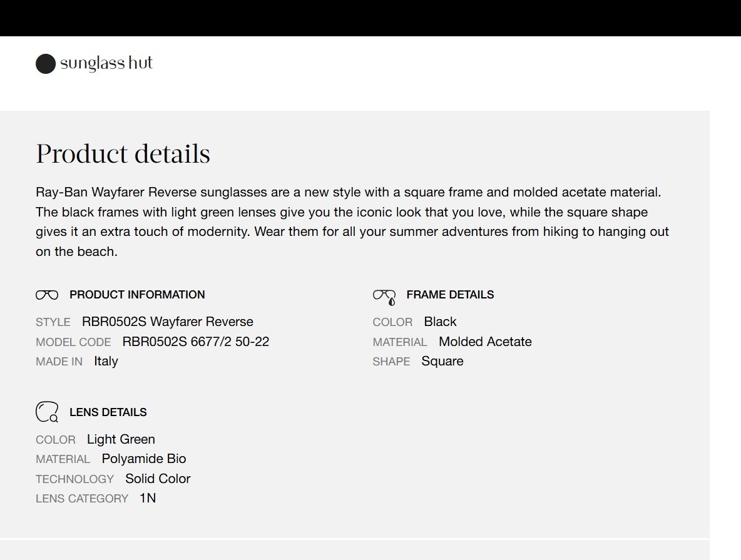741x560 pixels.
Task: Click the MODEL CODE field label
Action: point(73,342)
